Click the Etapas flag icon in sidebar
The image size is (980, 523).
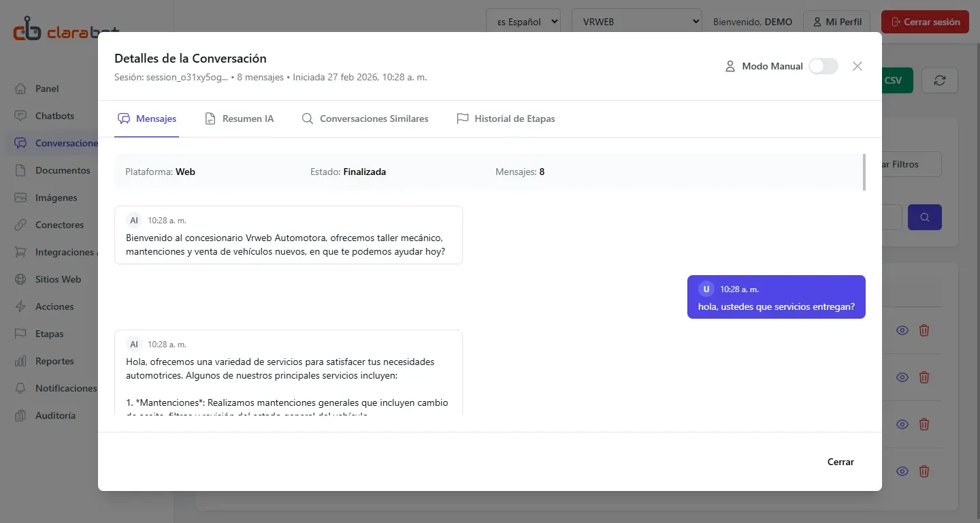(21, 334)
